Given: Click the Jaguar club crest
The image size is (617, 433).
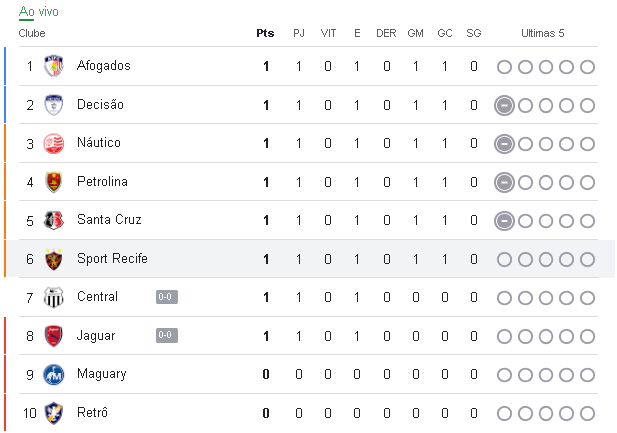Looking at the screenshot, I should (x=54, y=336).
